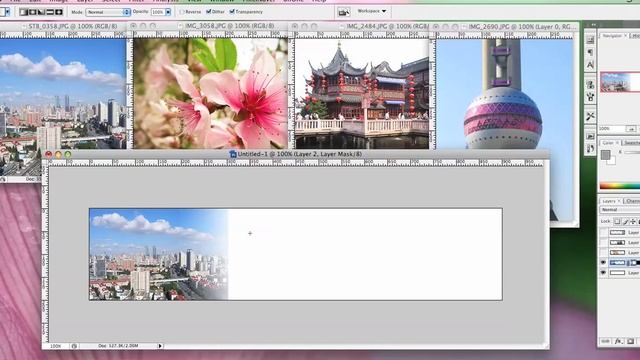Click the pink flower photo in IMG_3058 window

tap(211, 93)
